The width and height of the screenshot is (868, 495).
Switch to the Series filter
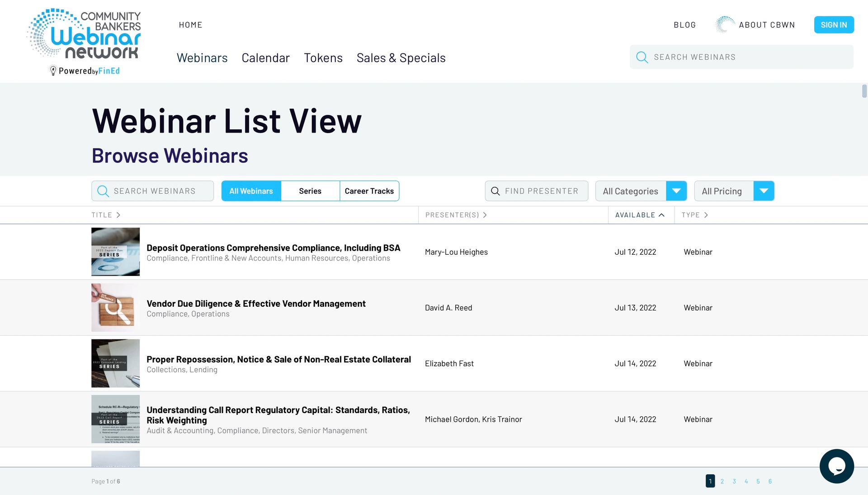tap(310, 191)
